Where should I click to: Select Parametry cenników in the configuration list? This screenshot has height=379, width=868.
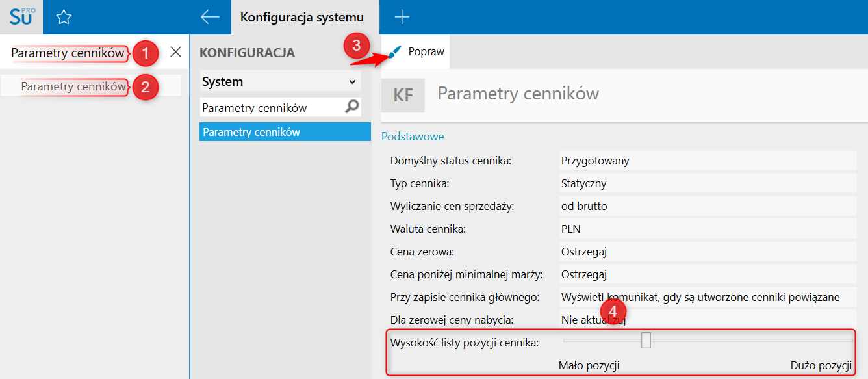(x=285, y=132)
